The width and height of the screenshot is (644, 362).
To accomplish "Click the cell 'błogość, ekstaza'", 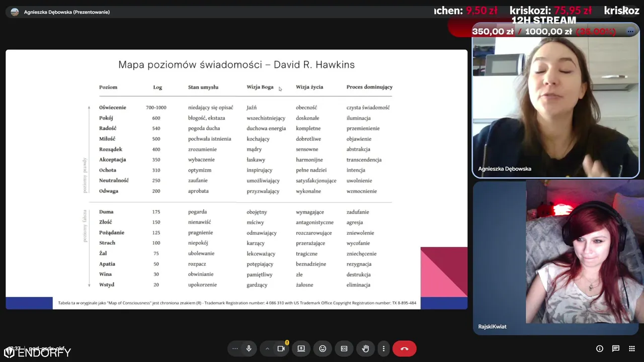I will point(207,118).
